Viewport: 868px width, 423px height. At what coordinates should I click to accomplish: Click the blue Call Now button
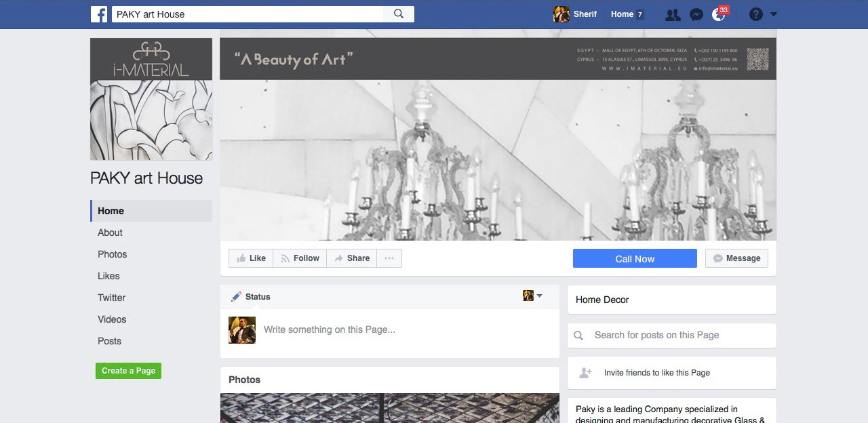tap(635, 258)
